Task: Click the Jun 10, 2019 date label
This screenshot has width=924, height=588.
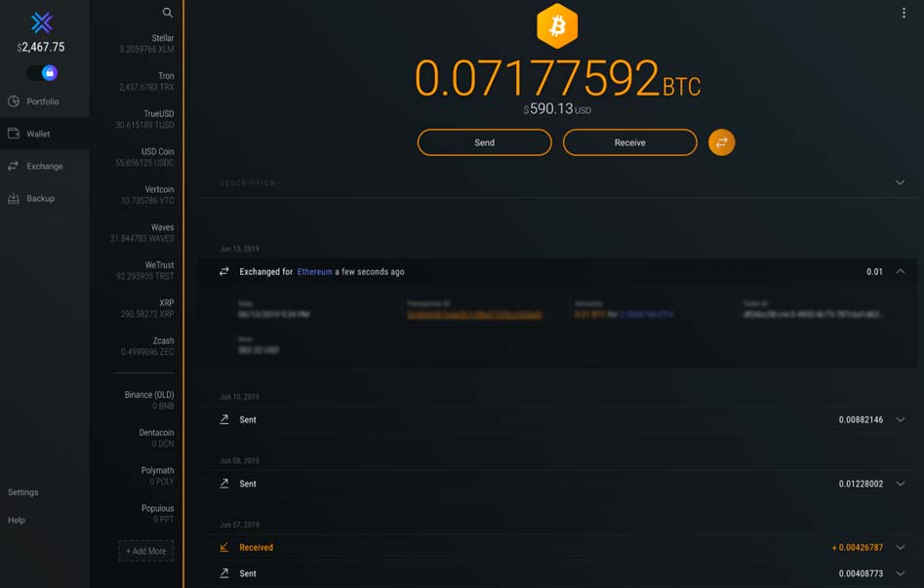Action: pyautogui.click(x=239, y=397)
